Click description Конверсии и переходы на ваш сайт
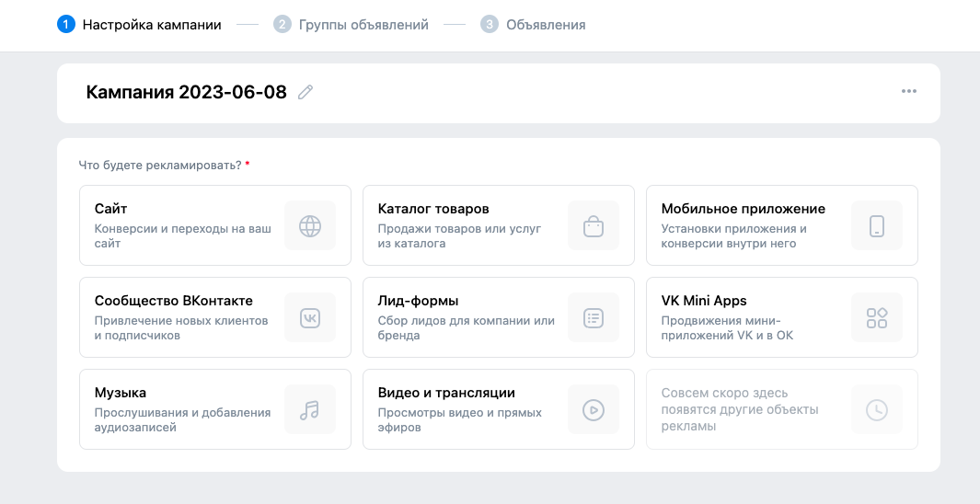The height and width of the screenshot is (504, 980). (183, 236)
